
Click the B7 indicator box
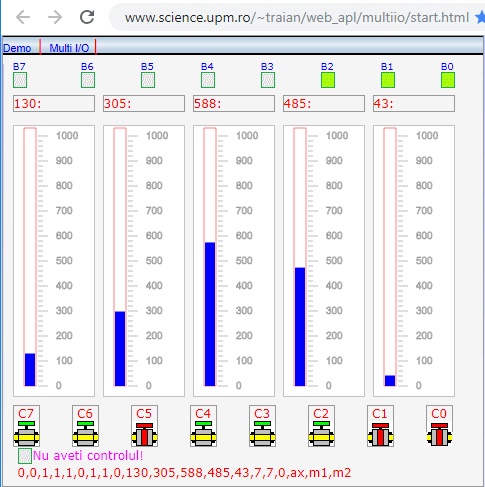[x=20, y=80]
